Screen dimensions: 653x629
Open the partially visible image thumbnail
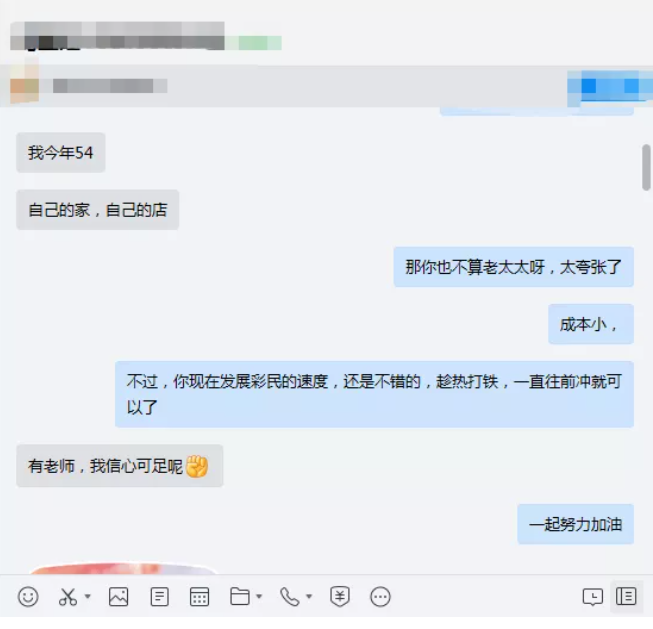click(123, 568)
